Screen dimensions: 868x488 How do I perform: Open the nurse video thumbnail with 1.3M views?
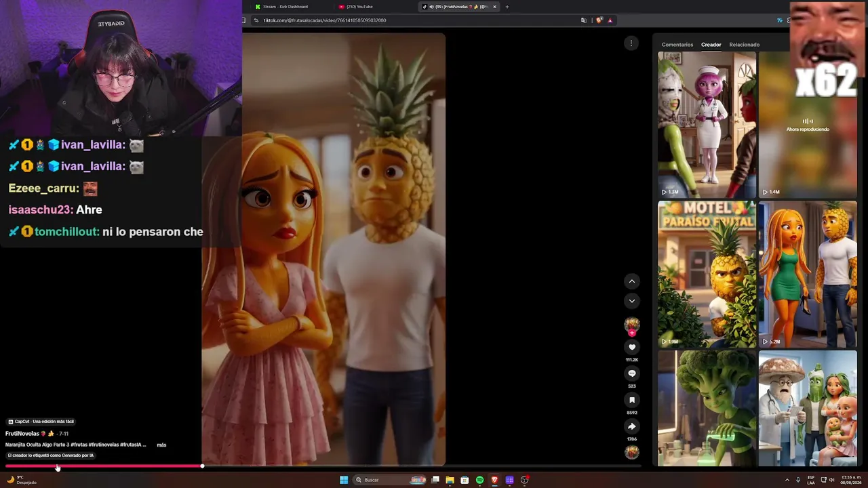click(707, 125)
